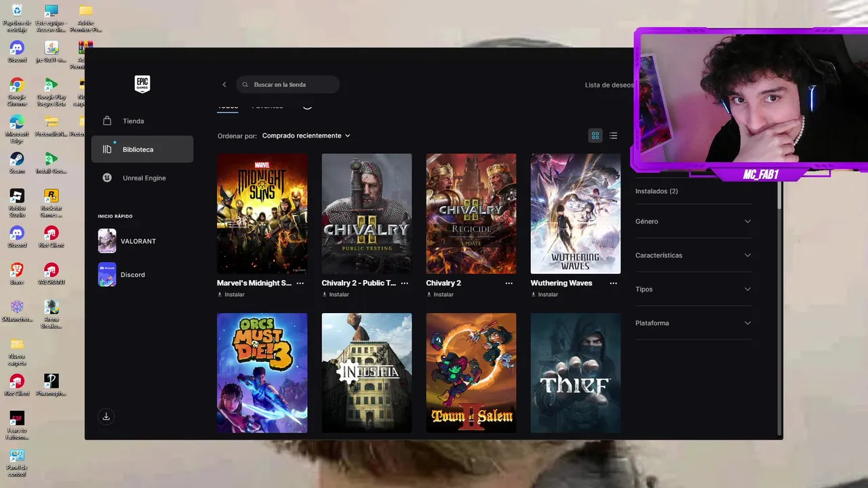Viewport: 868px width, 488px height.
Task: Switch library to grid view
Action: point(595,136)
